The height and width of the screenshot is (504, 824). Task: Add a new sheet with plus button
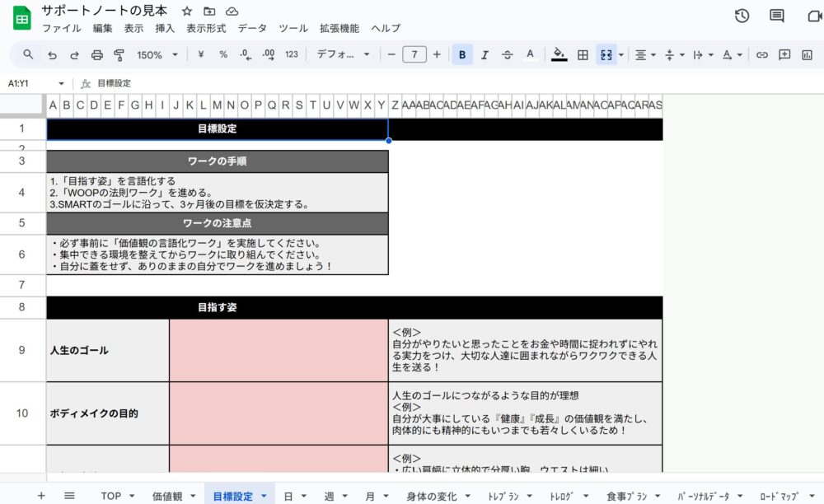click(41, 496)
